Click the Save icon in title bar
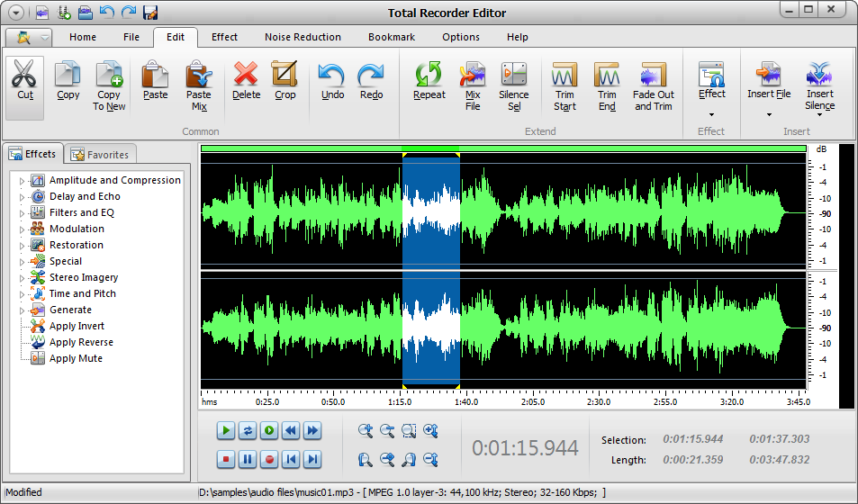 pos(150,12)
